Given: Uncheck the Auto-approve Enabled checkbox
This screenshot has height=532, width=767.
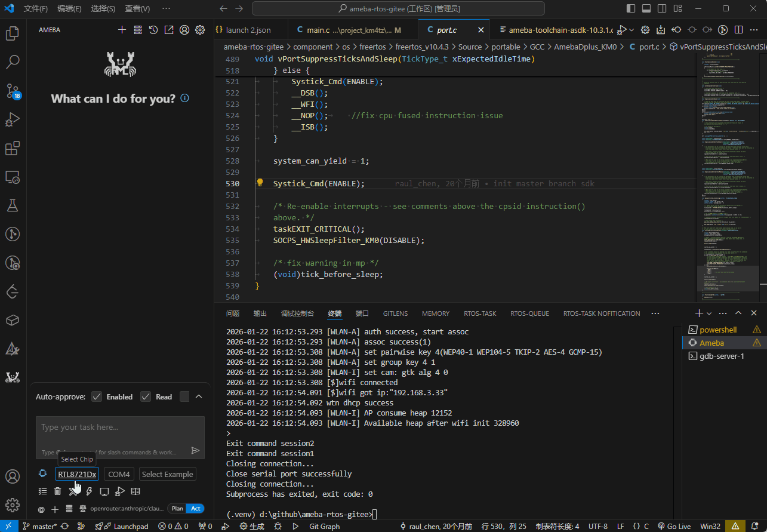Looking at the screenshot, I should click(97, 397).
